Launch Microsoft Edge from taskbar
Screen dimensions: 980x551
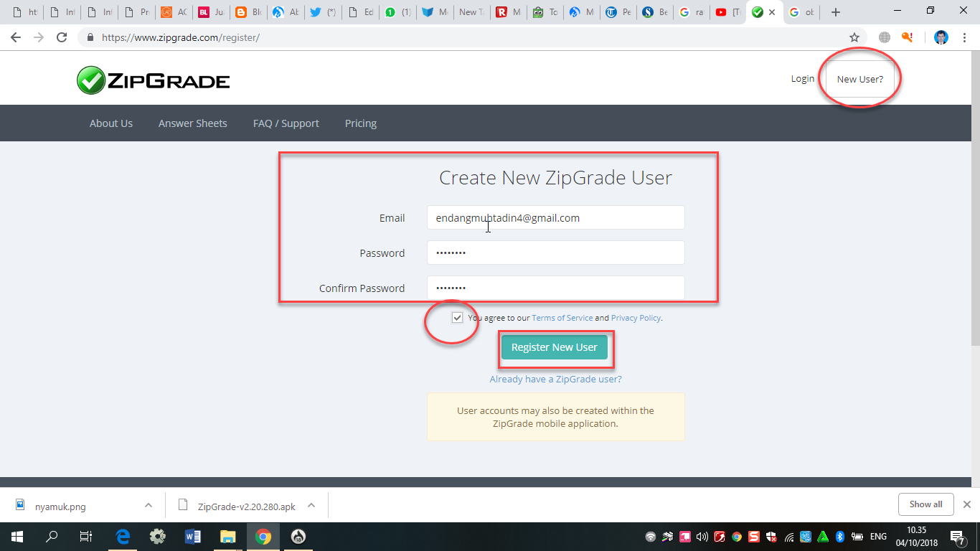[123, 537]
